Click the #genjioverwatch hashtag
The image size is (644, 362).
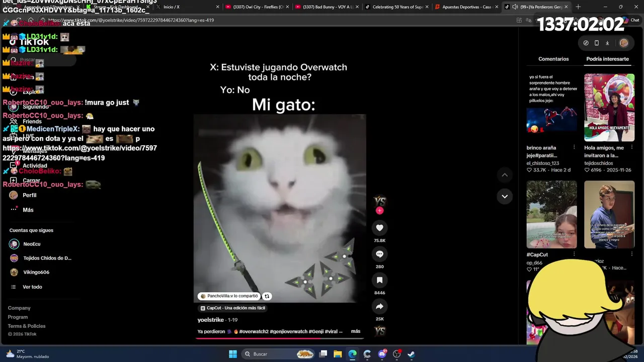click(288, 331)
